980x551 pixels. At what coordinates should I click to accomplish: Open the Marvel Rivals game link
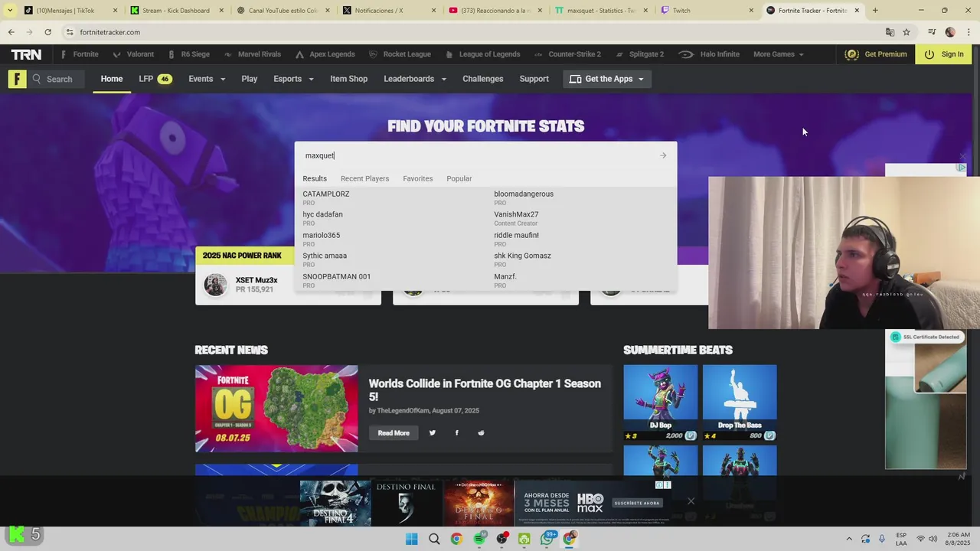click(x=253, y=54)
